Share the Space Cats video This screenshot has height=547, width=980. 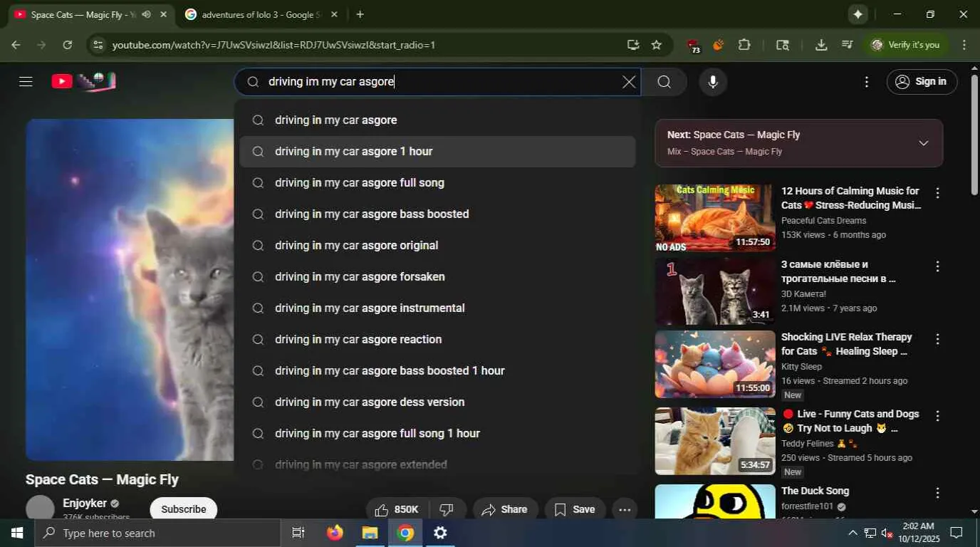point(505,509)
